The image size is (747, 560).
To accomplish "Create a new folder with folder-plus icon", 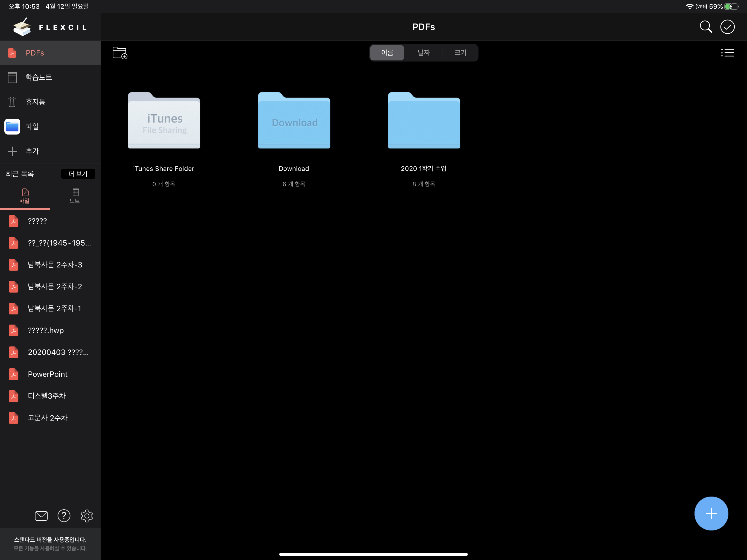I will [119, 53].
